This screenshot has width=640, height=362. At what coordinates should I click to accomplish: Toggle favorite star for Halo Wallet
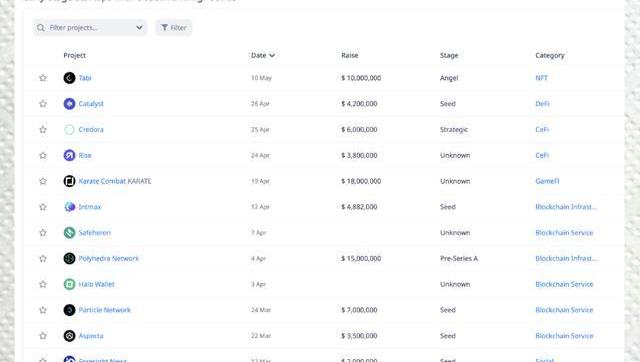(x=43, y=284)
